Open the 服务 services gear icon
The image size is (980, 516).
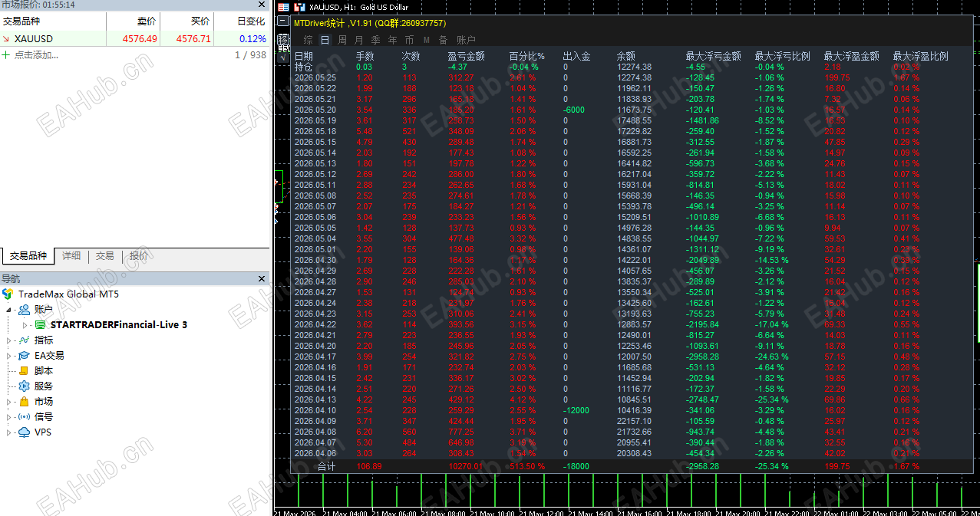click(24, 386)
